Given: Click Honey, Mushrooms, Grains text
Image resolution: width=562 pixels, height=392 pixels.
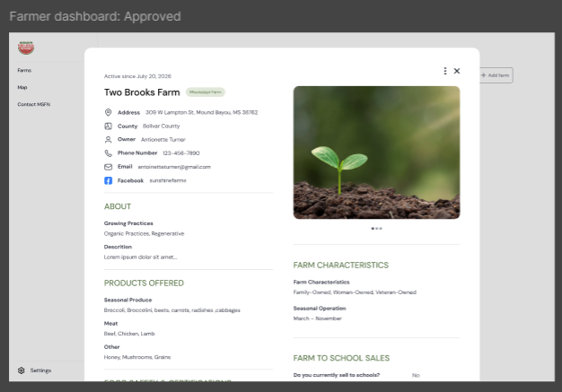Looking at the screenshot, I should point(137,357).
